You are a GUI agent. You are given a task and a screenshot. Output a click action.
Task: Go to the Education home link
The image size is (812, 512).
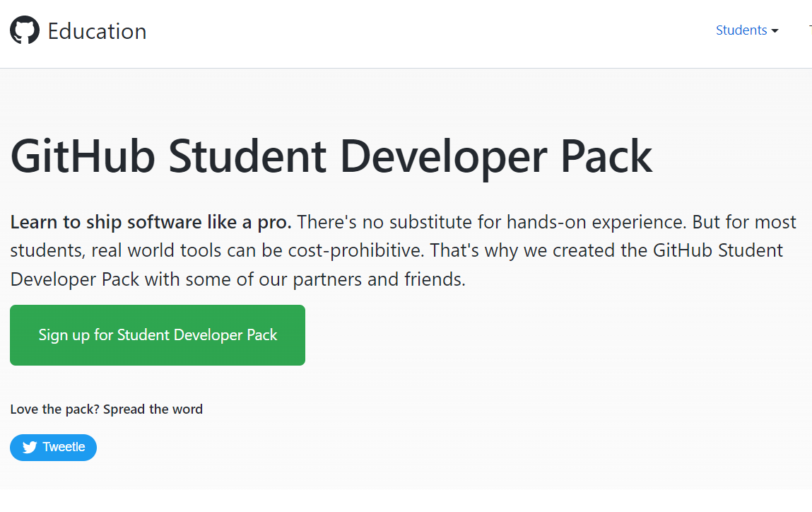(x=97, y=31)
